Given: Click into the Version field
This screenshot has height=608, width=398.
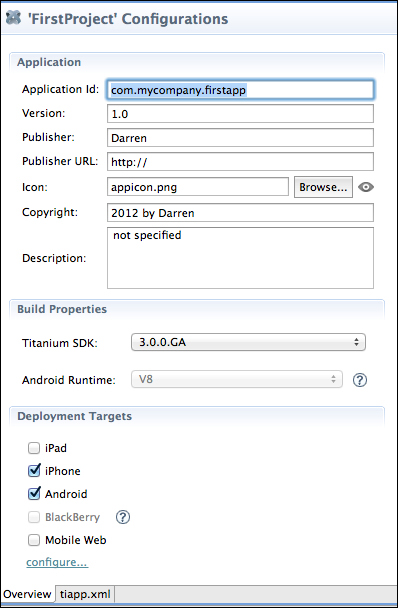Looking at the screenshot, I should (x=240, y=114).
